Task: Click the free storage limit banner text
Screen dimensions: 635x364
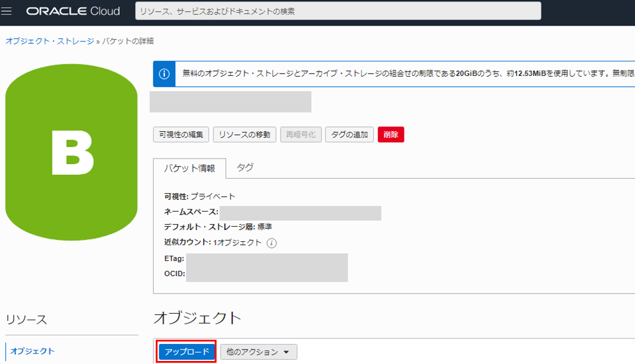Action: point(408,74)
